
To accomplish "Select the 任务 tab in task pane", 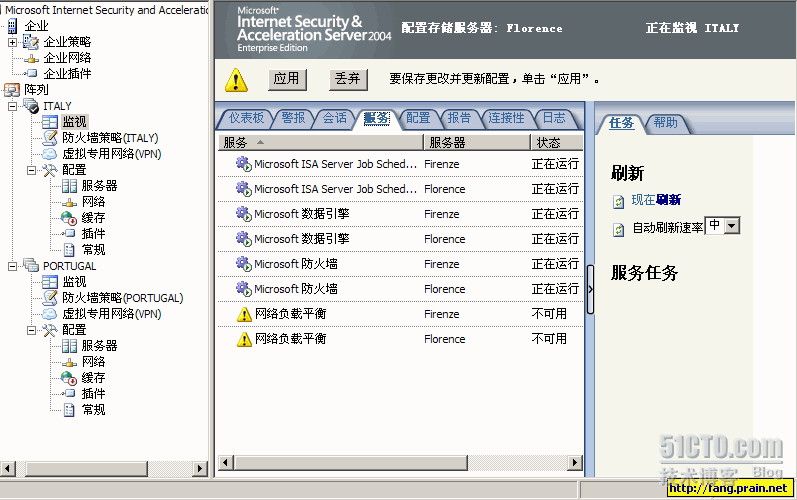I will coord(621,123).
